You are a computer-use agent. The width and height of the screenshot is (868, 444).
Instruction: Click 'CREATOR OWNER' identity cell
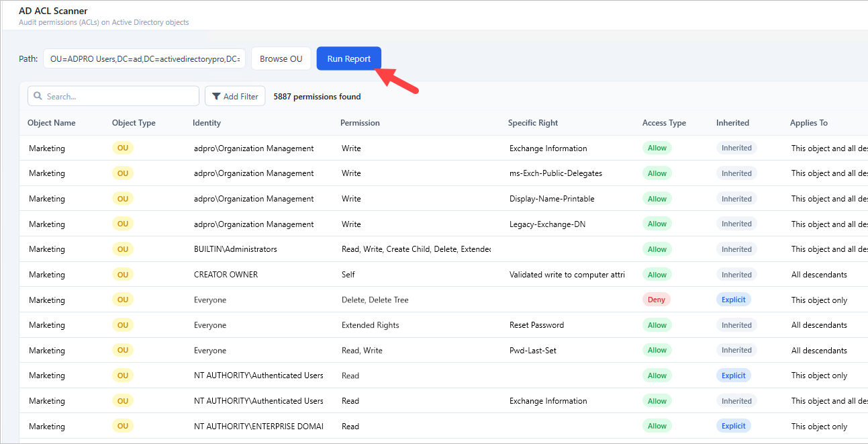coord(226,275)
